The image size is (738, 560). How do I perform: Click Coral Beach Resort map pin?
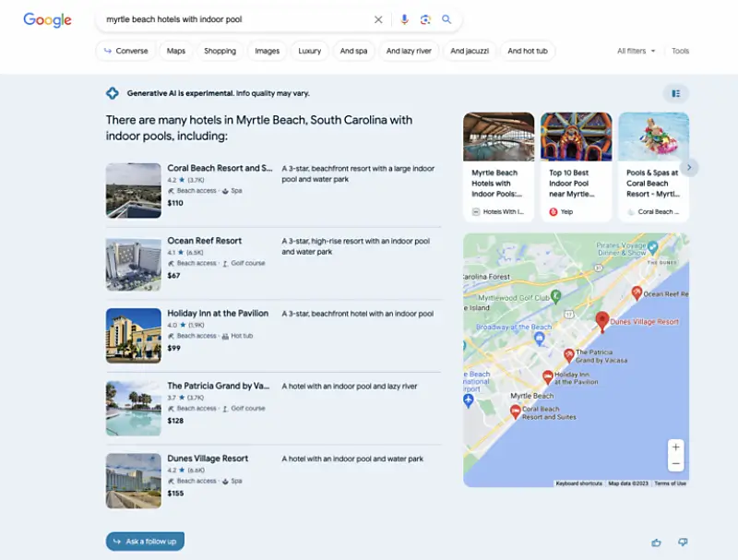(516, 411)
